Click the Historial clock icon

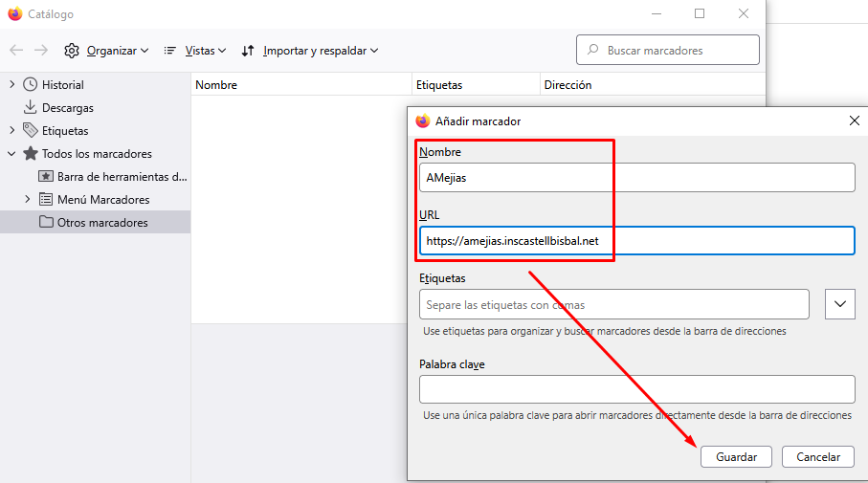tap(31, 85)
